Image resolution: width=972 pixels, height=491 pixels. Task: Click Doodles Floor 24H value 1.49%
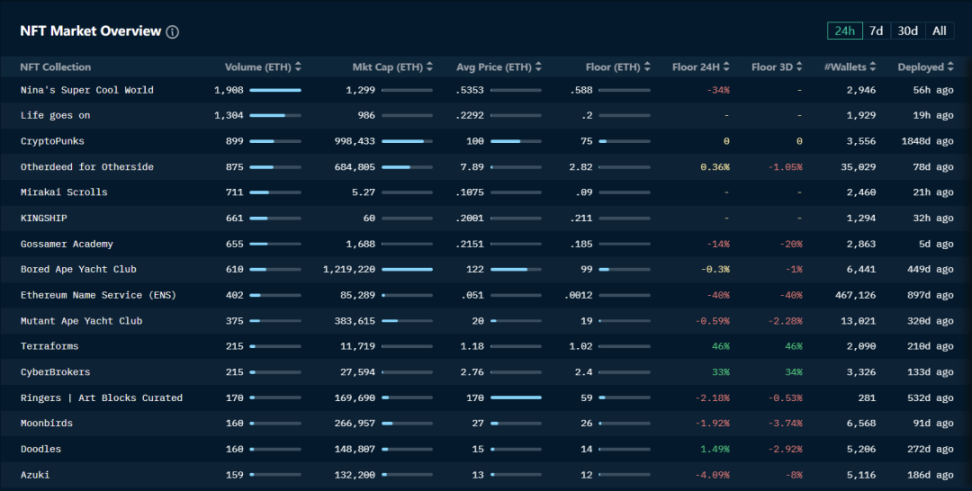pos(715,449)
